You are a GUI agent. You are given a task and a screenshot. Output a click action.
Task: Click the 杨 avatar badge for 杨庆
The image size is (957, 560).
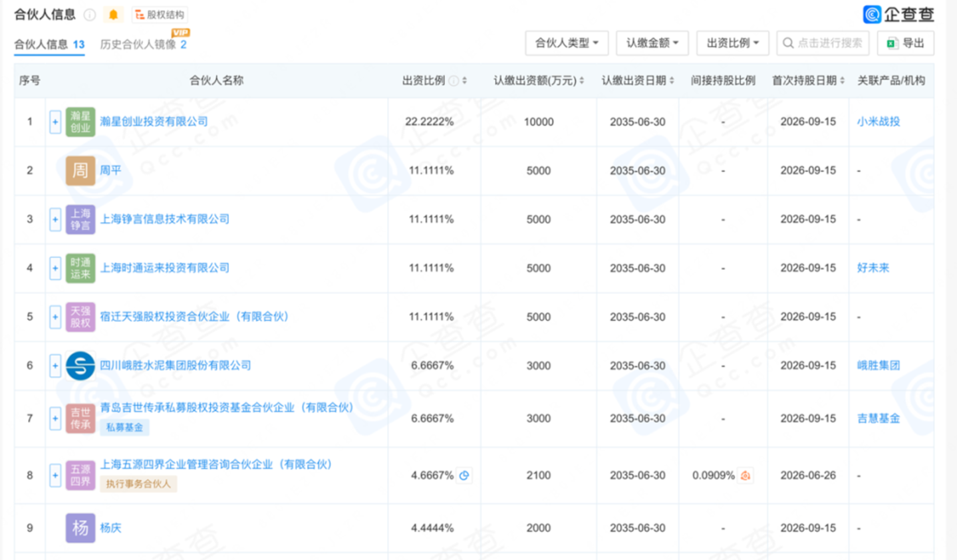pos(80,528)
